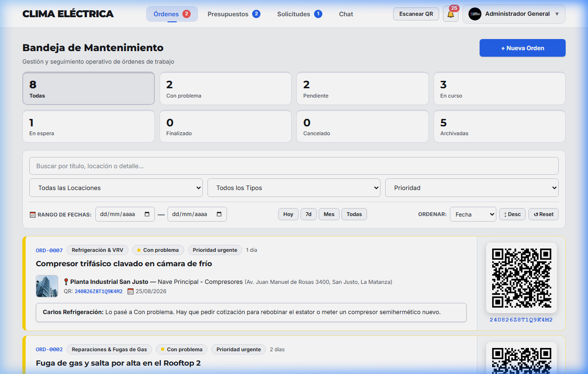Click the Reset filters button
Screen dimensions: 588x374
(543, 214)
